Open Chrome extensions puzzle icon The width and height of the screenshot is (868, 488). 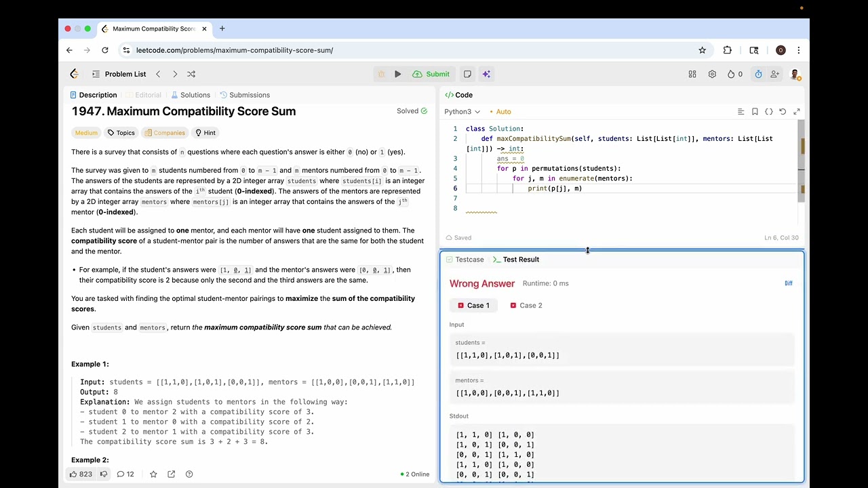pos(728,50)
